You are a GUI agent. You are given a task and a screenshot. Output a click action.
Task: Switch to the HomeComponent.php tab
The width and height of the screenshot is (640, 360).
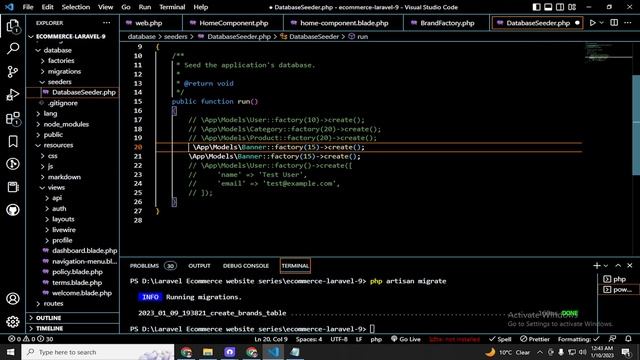click(233, 23)
